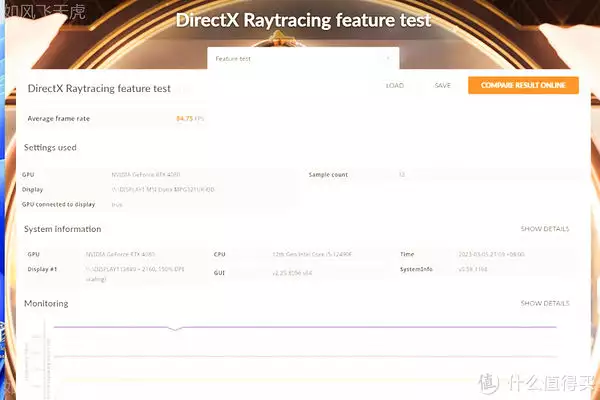
Task: Select the 'Average frame rate' label
Action: 59,119
